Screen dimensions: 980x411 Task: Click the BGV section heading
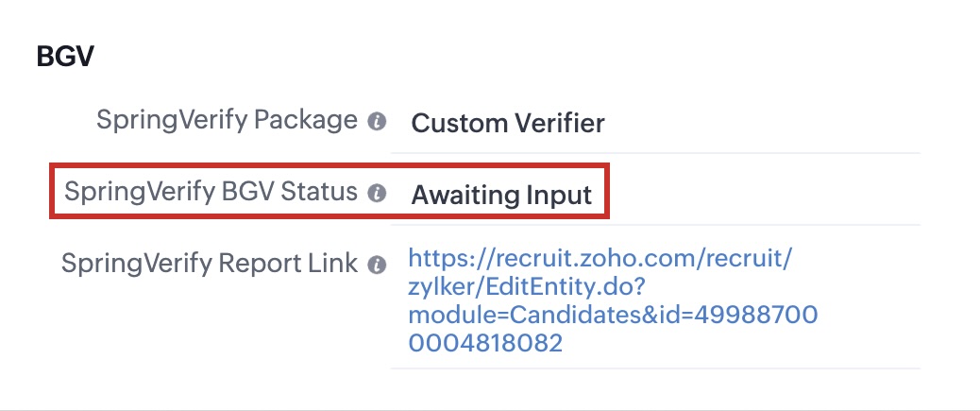[64, 57]
